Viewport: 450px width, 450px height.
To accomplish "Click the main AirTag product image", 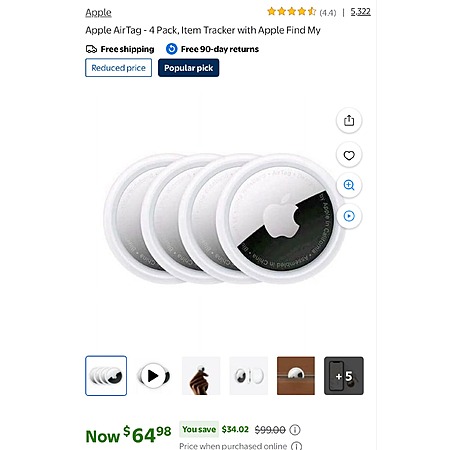I will click(223, 218).
